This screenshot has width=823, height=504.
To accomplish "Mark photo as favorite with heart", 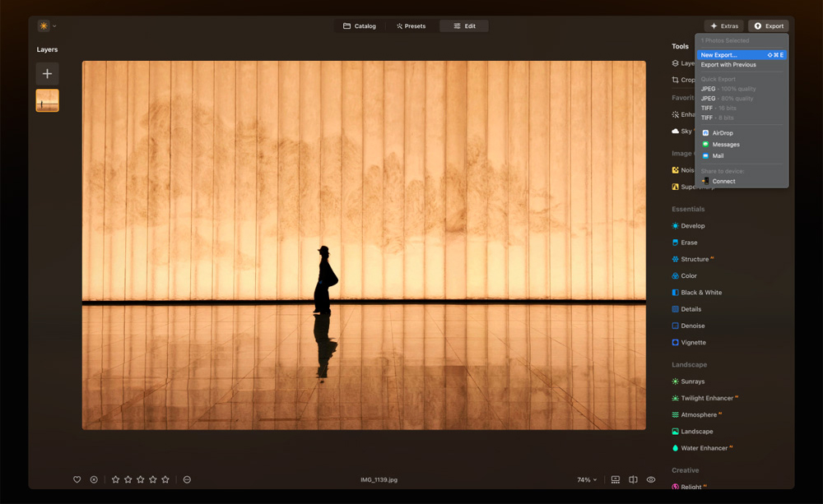I will tap(77, 479).
